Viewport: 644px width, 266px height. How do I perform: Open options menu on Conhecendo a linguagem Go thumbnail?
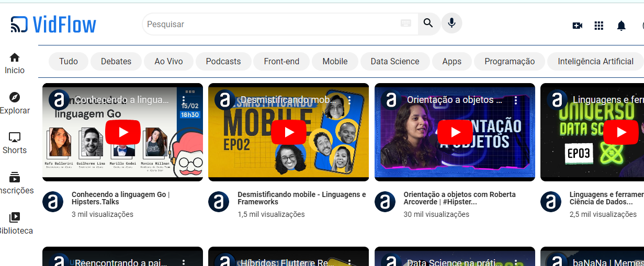coord(184,99)
